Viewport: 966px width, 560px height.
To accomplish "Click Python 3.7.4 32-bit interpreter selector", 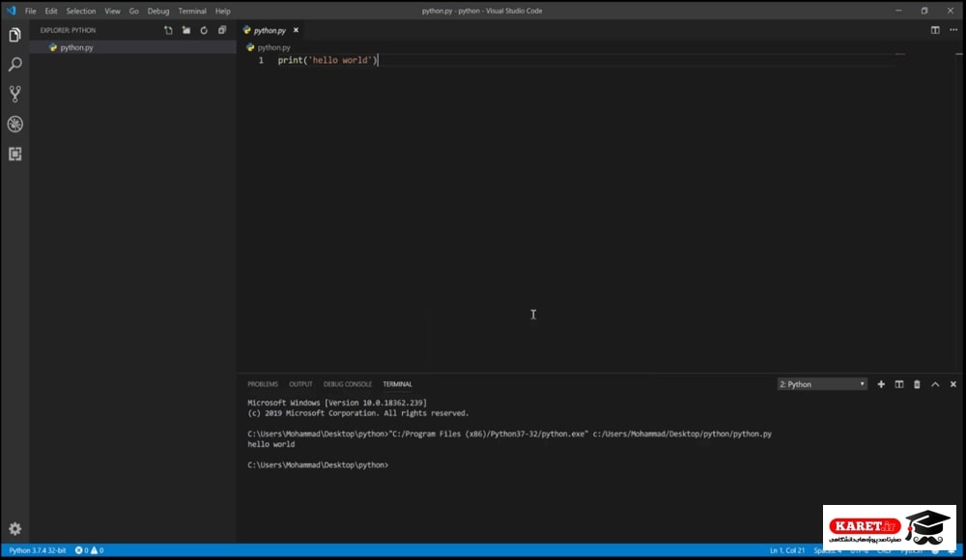I will coord(37,550).
